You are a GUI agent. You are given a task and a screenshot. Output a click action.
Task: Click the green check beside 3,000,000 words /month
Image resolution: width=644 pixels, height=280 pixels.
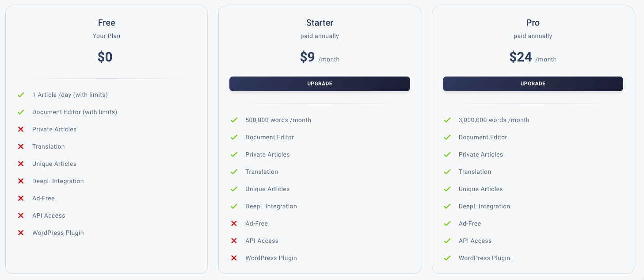pos(447,120)
